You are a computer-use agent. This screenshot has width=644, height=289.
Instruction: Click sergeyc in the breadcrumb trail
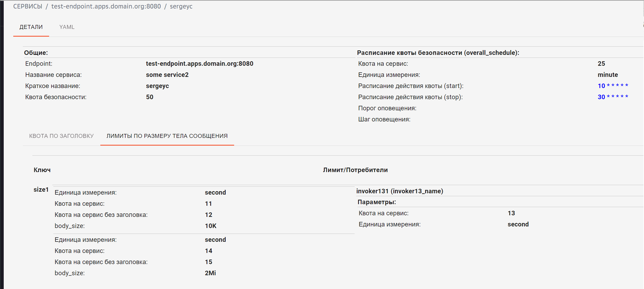[181, 6]
